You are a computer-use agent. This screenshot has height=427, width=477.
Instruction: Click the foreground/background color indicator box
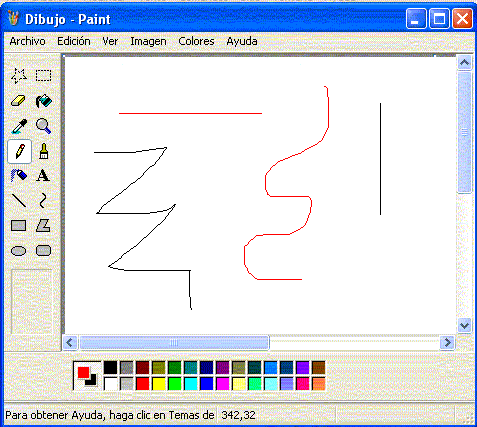87,376
